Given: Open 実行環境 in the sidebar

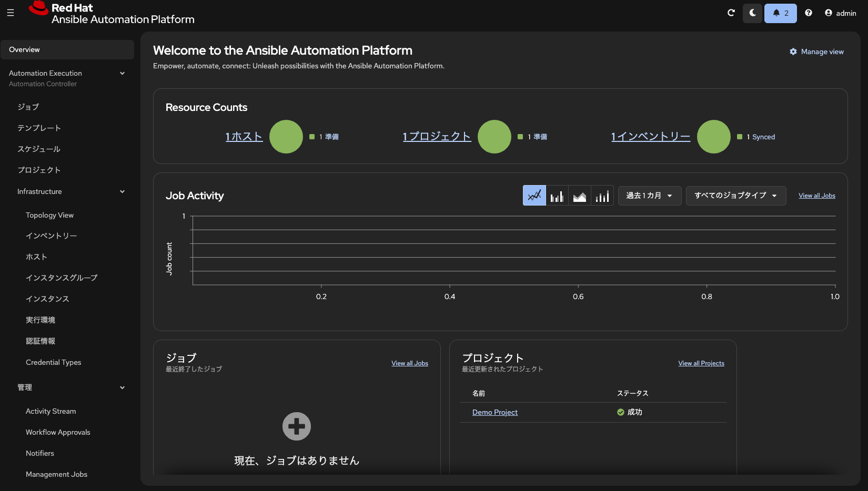Looking at the screenshot, I should [x=41, y=320].
